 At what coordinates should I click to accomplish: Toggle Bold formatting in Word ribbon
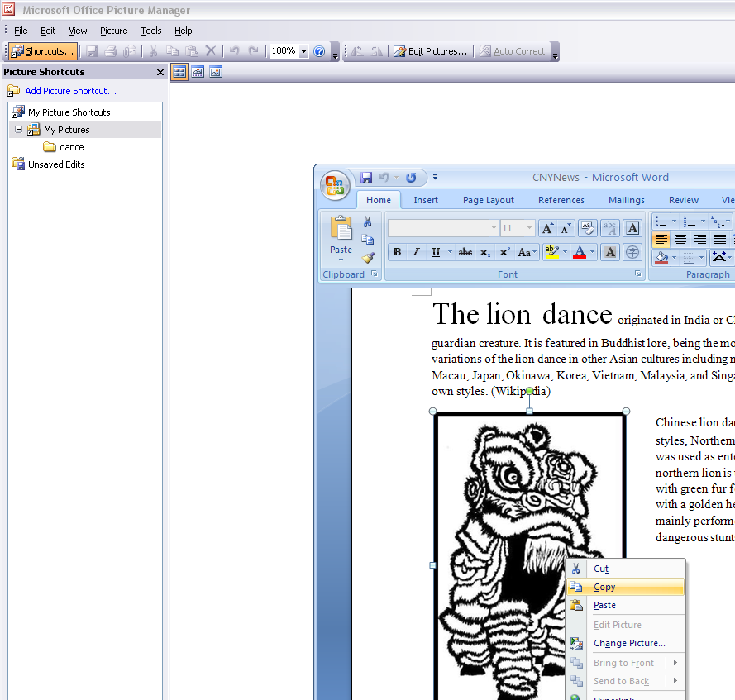click(x=397, y=252)
